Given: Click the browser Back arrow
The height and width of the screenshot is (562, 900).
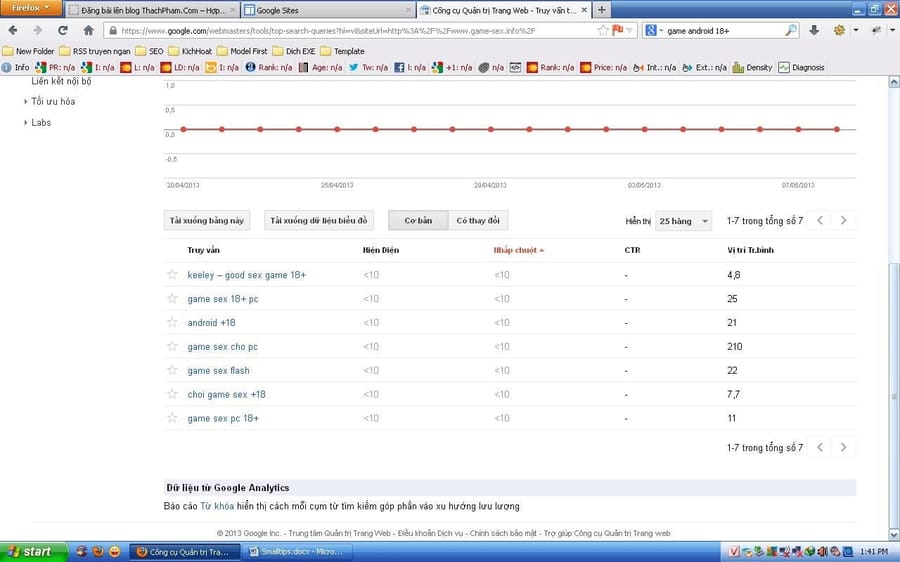Looking at the screenshot, I should (13, 30).
